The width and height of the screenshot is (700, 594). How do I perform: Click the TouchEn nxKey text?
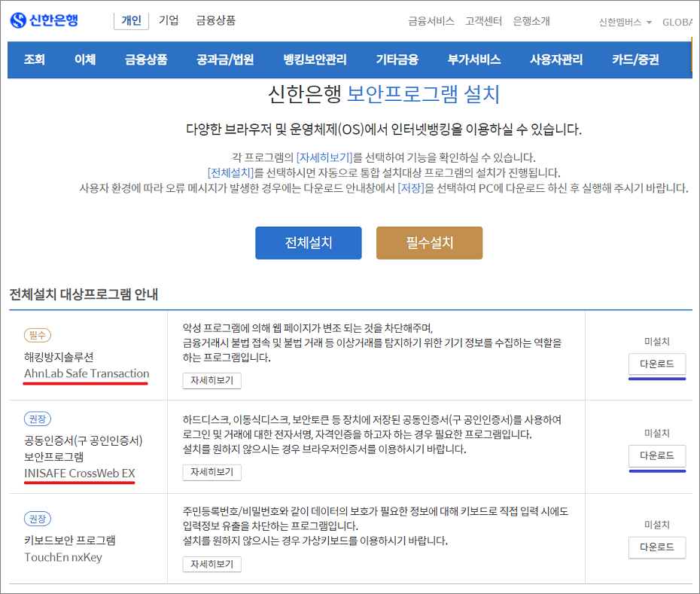pos(63,557)
